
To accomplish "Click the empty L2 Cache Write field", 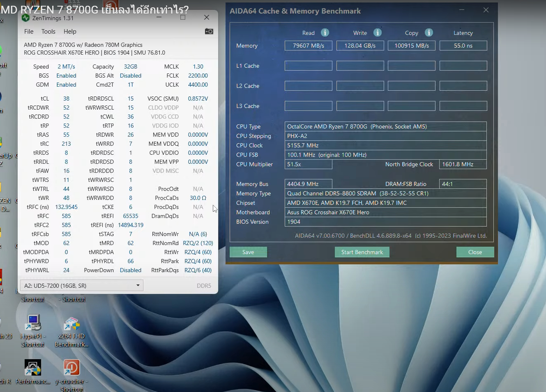I will 360,86.
